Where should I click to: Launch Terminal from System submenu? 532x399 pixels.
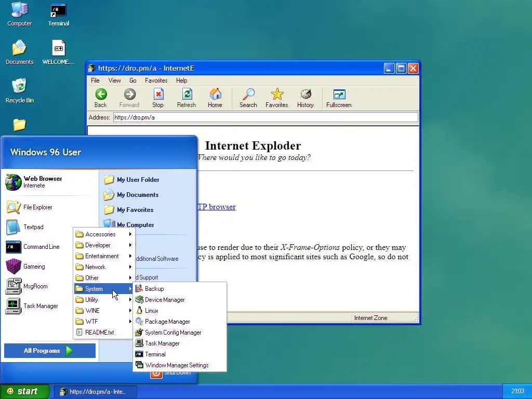point(180,354)
